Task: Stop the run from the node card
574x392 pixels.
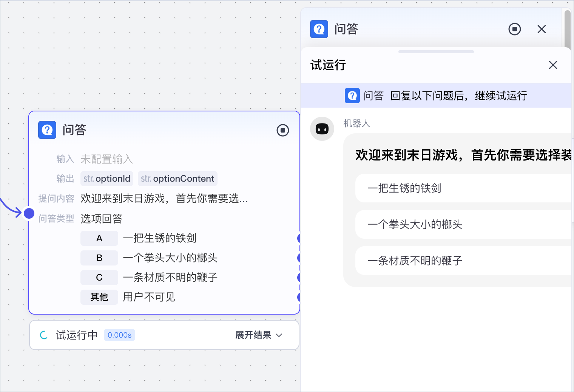Action: coord(283,130)
